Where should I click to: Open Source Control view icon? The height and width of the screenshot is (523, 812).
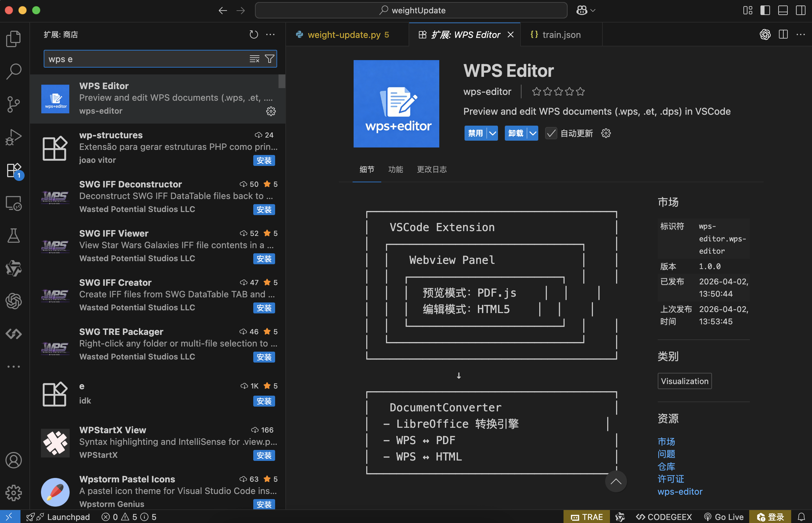tap(14, 104)
